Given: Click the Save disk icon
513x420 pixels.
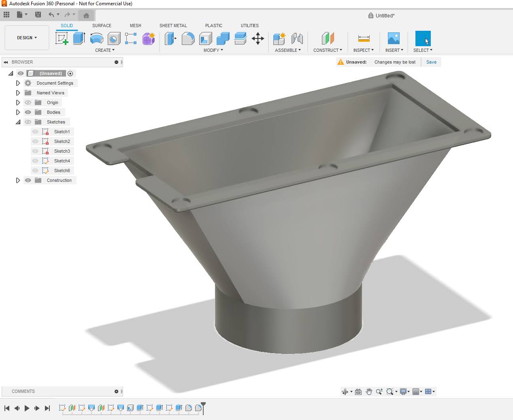Looking at the screenshot, I should pyautogui.click(x=38, y=15).
